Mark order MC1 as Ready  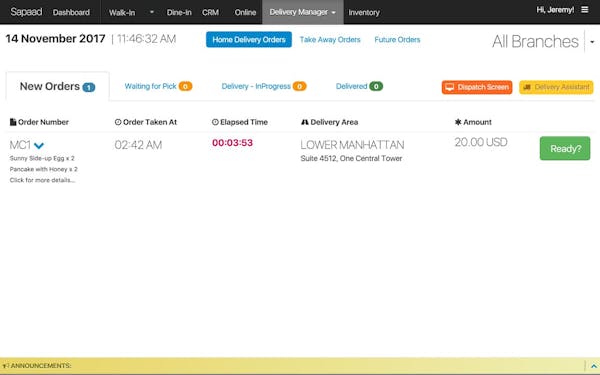click(565, 148)
